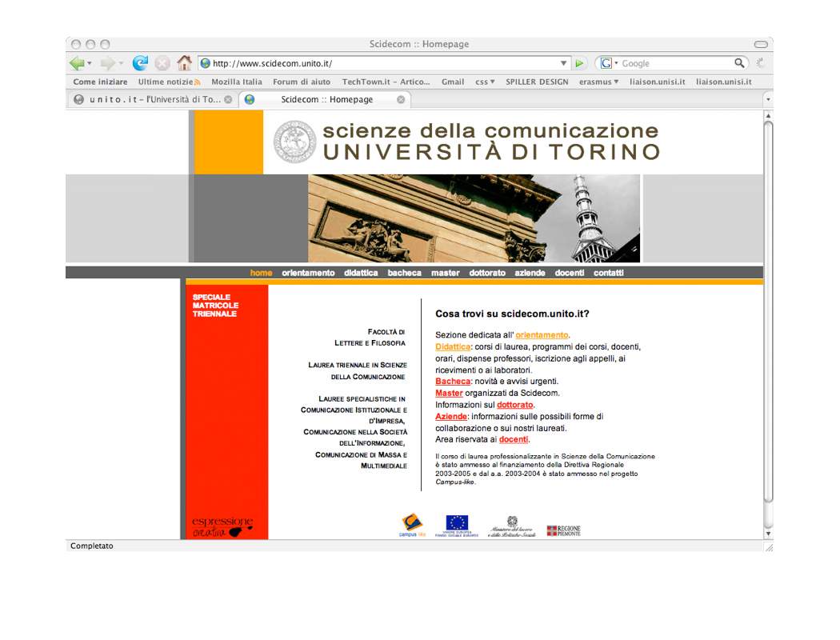840x640 pixels.
Task: Open the list all tabs dropdown
Action: point(768,100)
